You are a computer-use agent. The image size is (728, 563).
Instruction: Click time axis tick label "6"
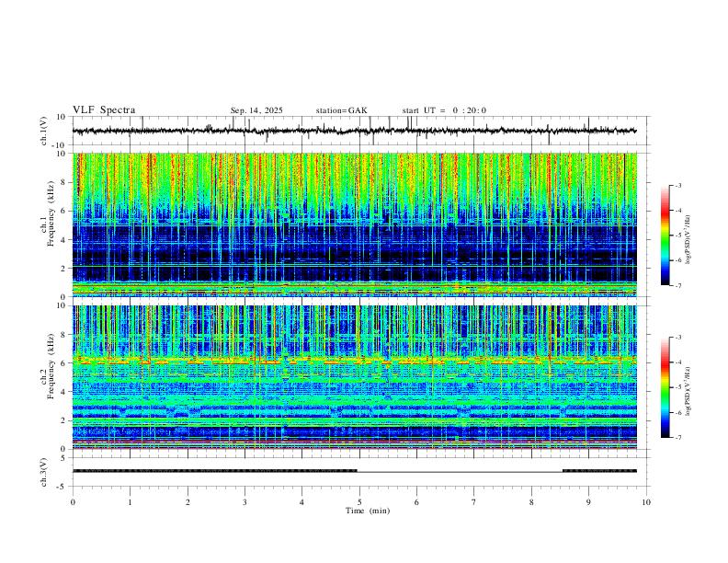pyautogui.click(x=416, y=502)
